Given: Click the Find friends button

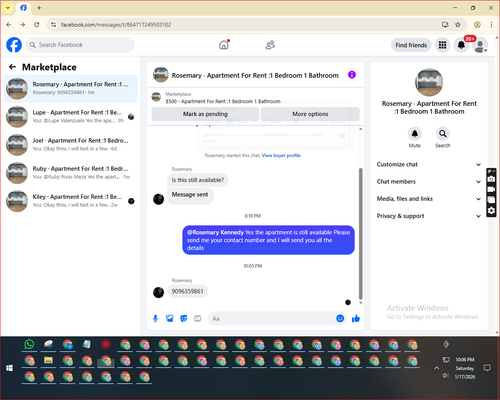Looking at the screenshot, I should tap(411, 45).
